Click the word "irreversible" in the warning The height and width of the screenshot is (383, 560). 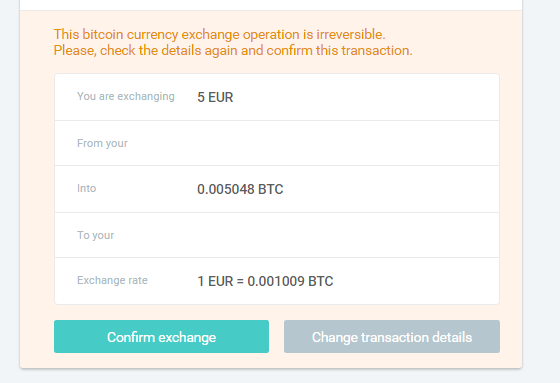(351, 34)
